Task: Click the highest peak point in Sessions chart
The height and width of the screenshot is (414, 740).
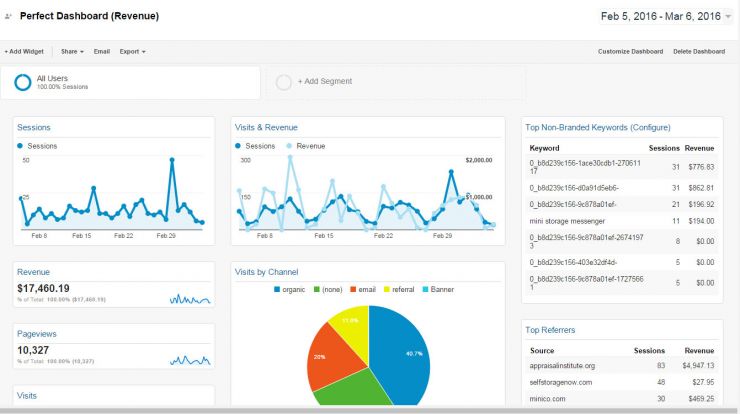Action: pyautogui.click(x=172, y=160)
